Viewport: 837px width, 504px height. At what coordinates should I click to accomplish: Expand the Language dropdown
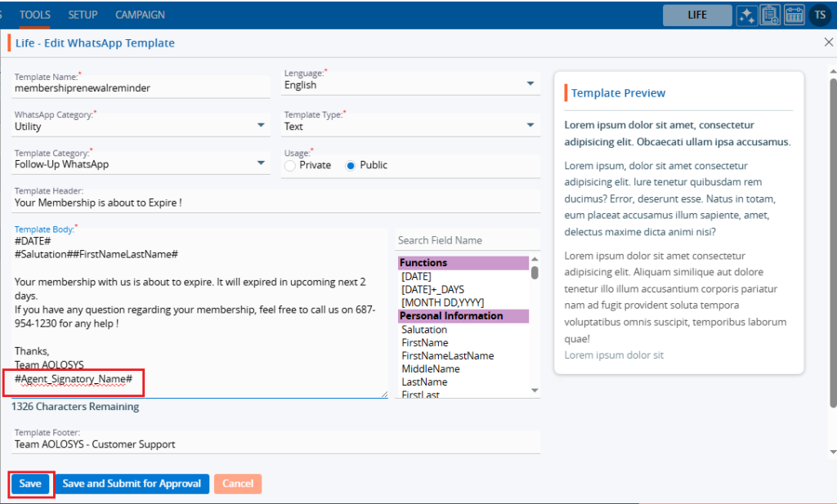tap(530, 84)
